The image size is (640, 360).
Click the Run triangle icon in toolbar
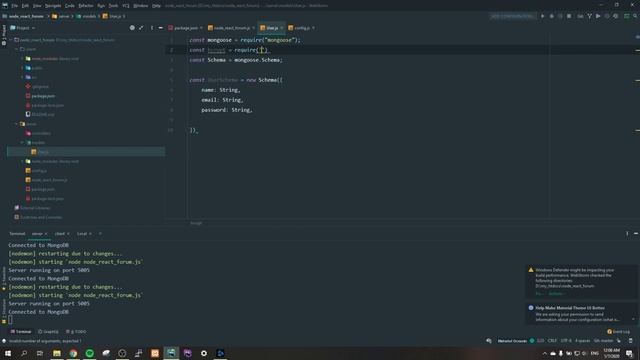point(542,16)
